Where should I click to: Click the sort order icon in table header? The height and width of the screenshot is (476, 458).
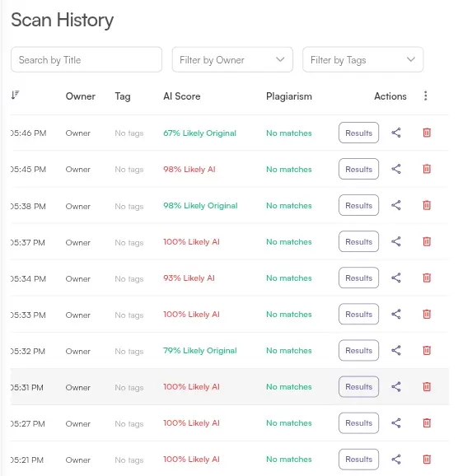point(15,95)
